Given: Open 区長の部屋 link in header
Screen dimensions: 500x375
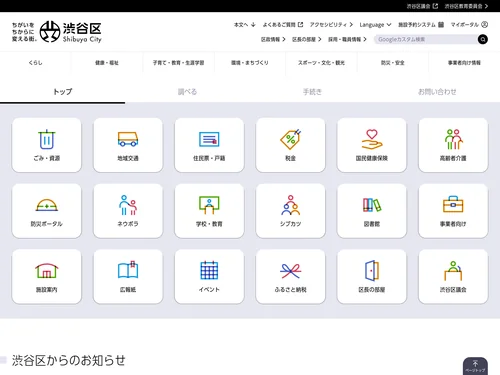Looking at the screenshot, I should point(307,39).
